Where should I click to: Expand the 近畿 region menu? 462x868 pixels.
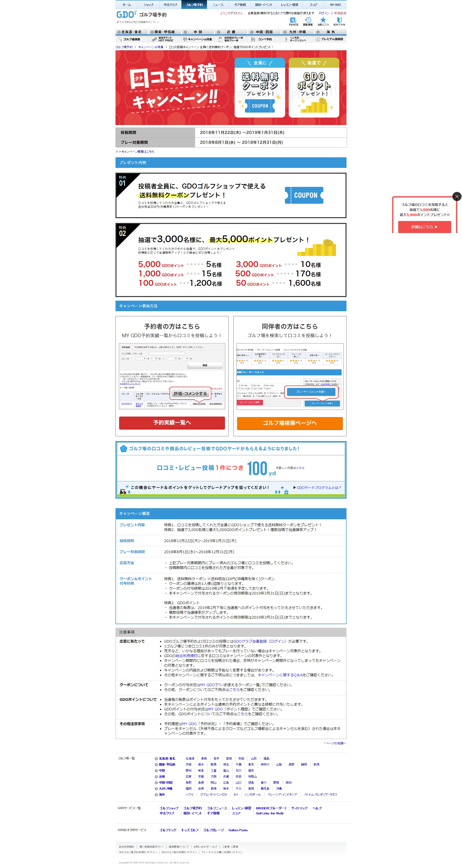click(x=231, y=32)
